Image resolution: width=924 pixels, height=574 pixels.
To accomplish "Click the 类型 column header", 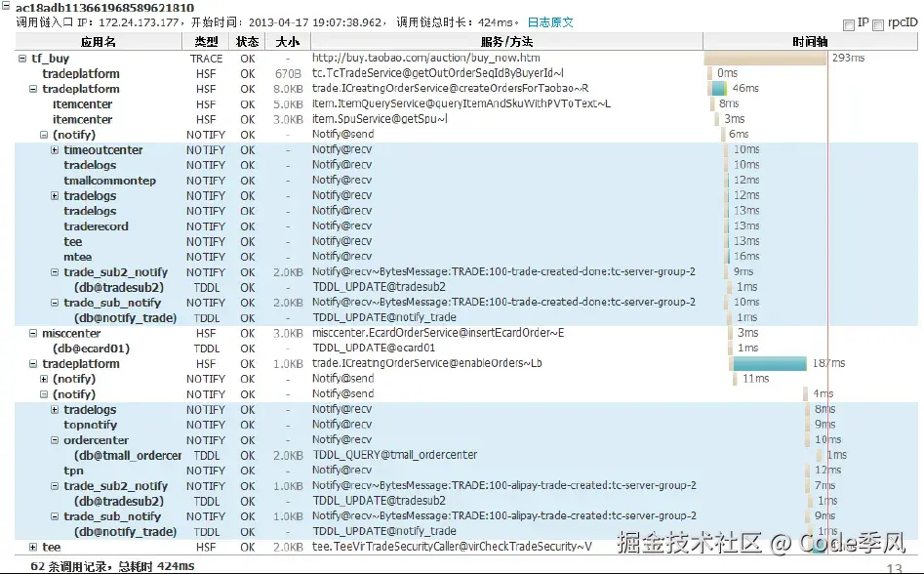I will (x=206, y=42).
